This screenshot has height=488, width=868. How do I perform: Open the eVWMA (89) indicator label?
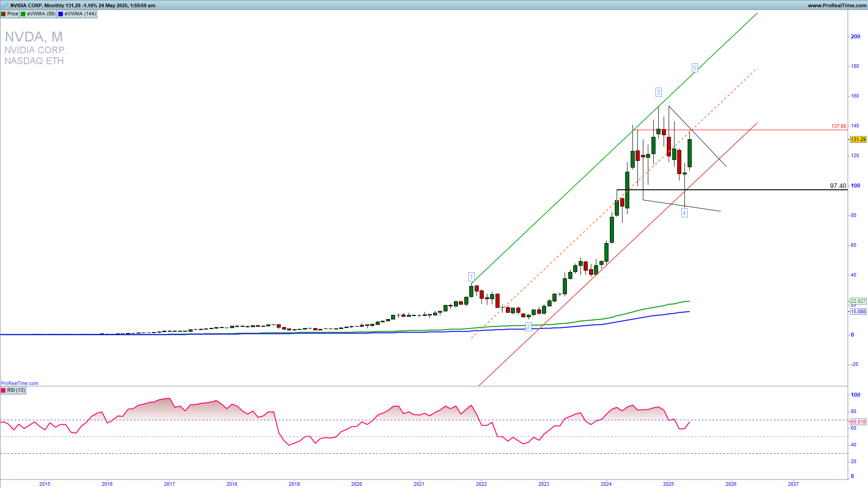pos(41,14)
